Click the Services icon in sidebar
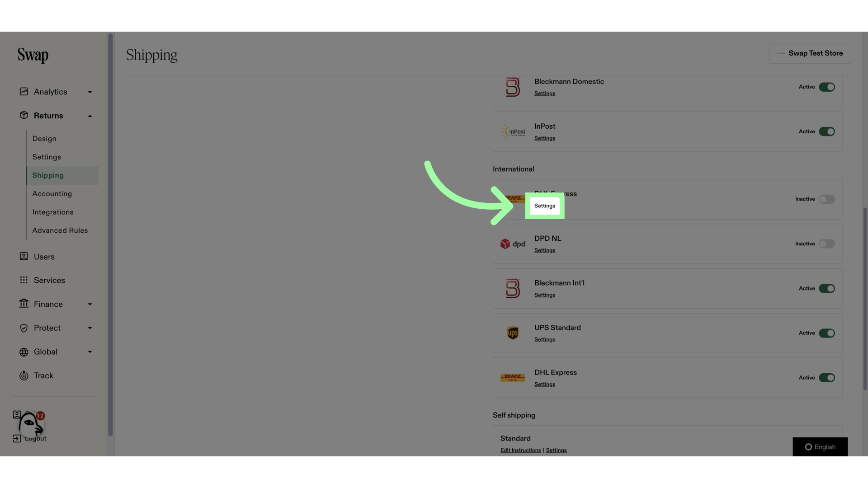The width and height of the screenshot is (868, 488). (x=23, y=280)
